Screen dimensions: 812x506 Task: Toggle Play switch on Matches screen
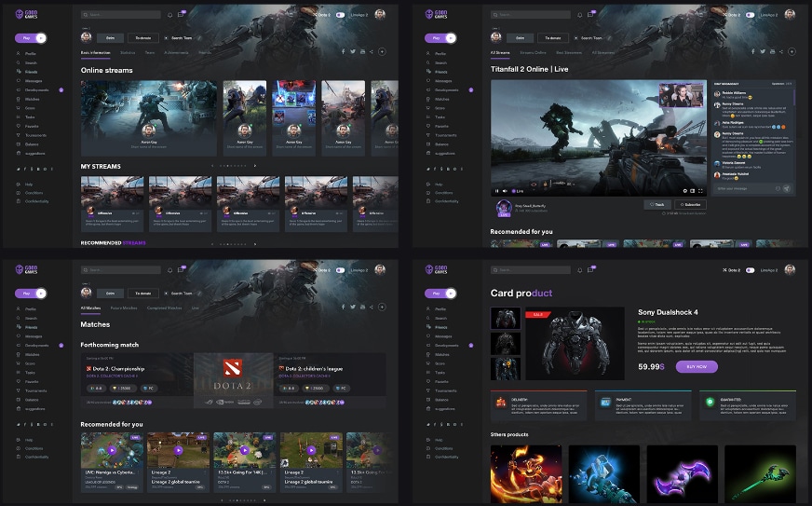tap(31, 294)
